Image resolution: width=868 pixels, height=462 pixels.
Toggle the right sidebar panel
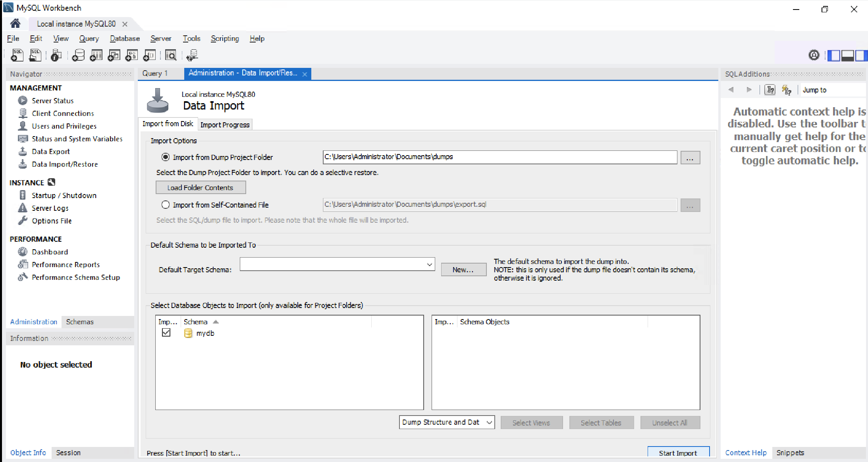coord(861,55)
